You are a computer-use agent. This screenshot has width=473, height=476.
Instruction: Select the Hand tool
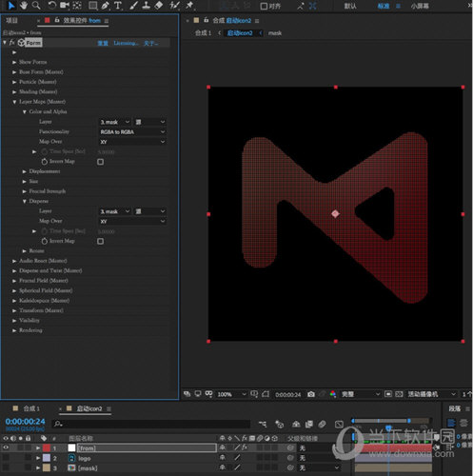[x=24, y=6]
